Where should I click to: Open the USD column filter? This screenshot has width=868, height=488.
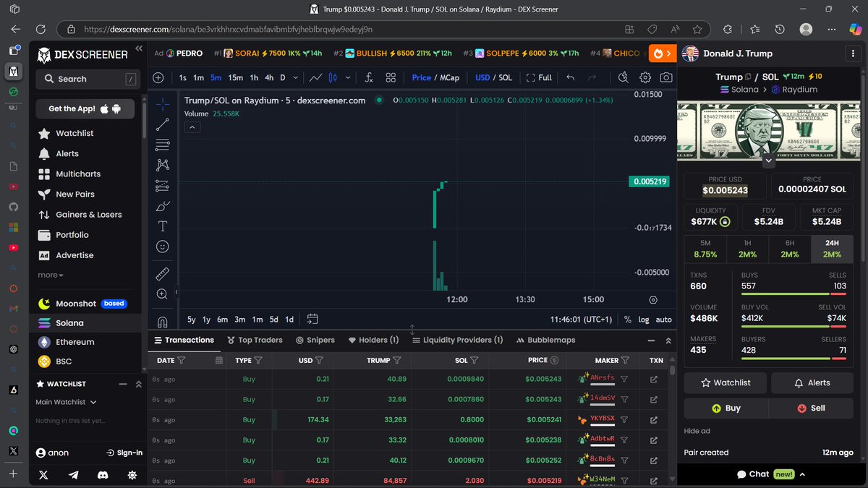318,360
